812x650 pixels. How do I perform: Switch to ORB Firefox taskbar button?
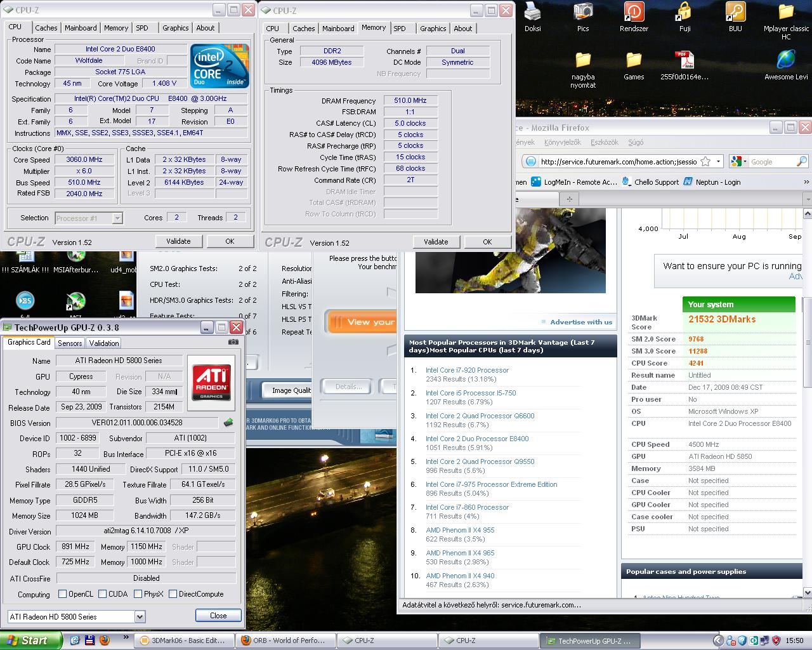[x=285, y=640]
